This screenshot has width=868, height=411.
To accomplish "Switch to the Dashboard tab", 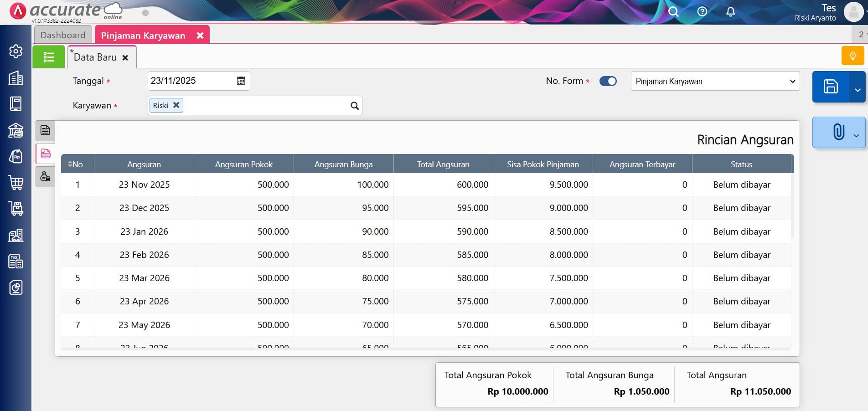I will pos(63,35).
